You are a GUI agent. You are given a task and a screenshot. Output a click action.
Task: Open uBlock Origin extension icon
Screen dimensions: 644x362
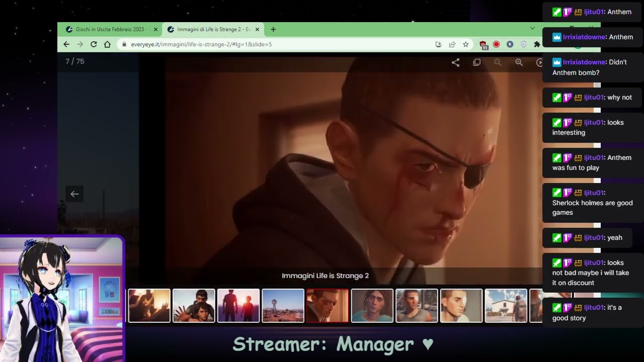pyautogui.click(x=483, y=45)
